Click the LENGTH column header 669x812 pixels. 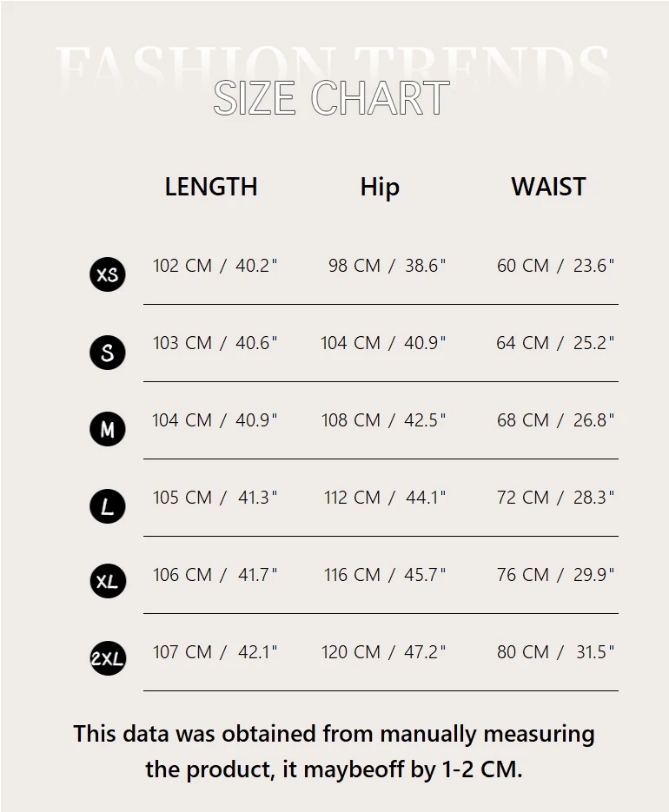(211, 187)
